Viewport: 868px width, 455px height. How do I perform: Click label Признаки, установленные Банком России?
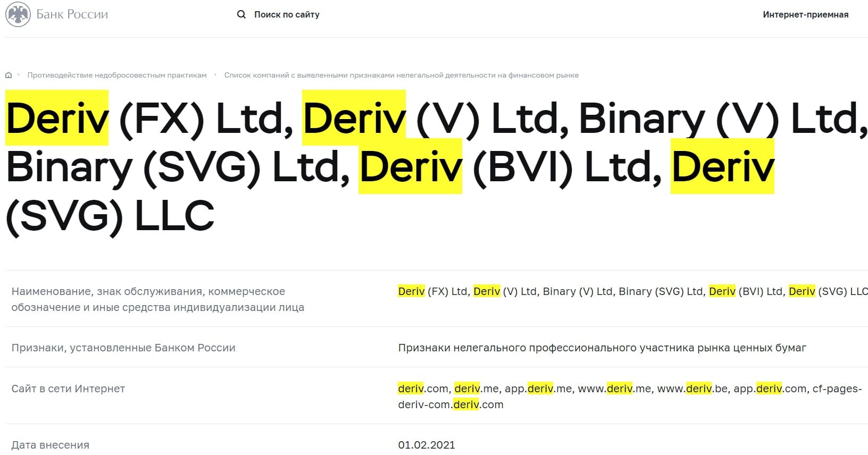pyautogui.click(x=123, y=348)
